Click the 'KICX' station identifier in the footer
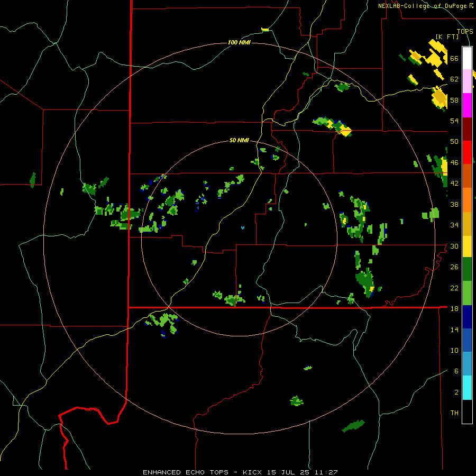 [253, 472]
